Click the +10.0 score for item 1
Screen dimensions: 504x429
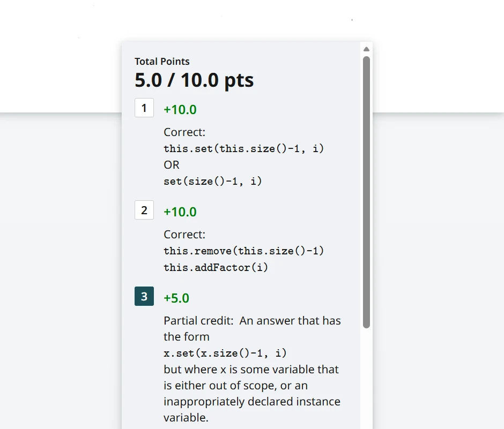(180, 110)
